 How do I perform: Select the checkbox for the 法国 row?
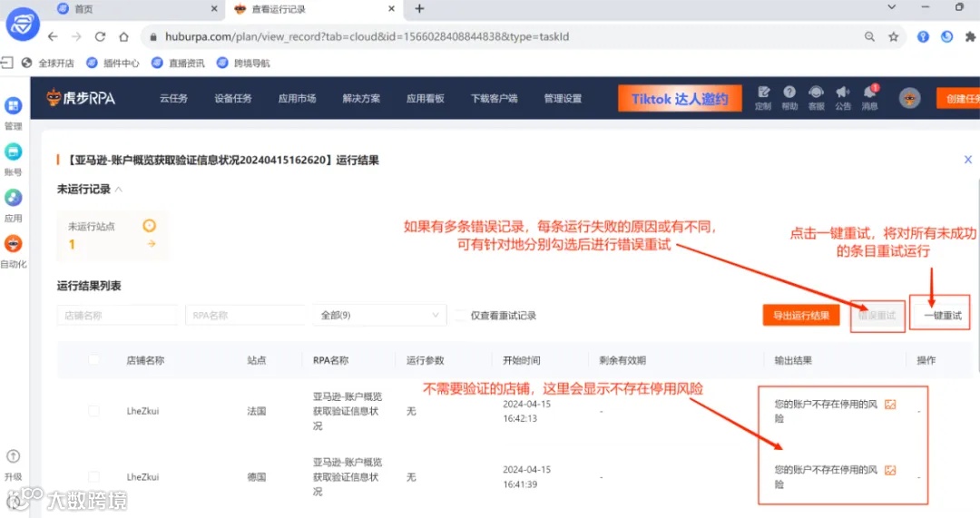93,411
